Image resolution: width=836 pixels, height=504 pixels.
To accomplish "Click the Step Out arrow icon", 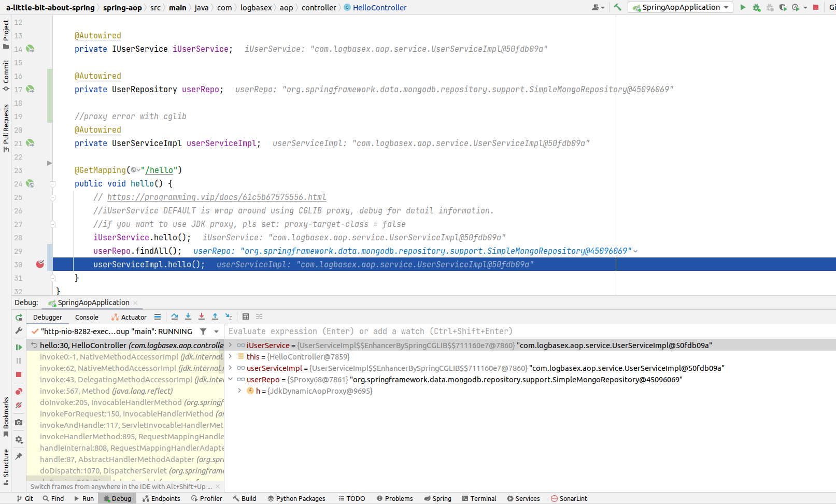I will [215, 317].
